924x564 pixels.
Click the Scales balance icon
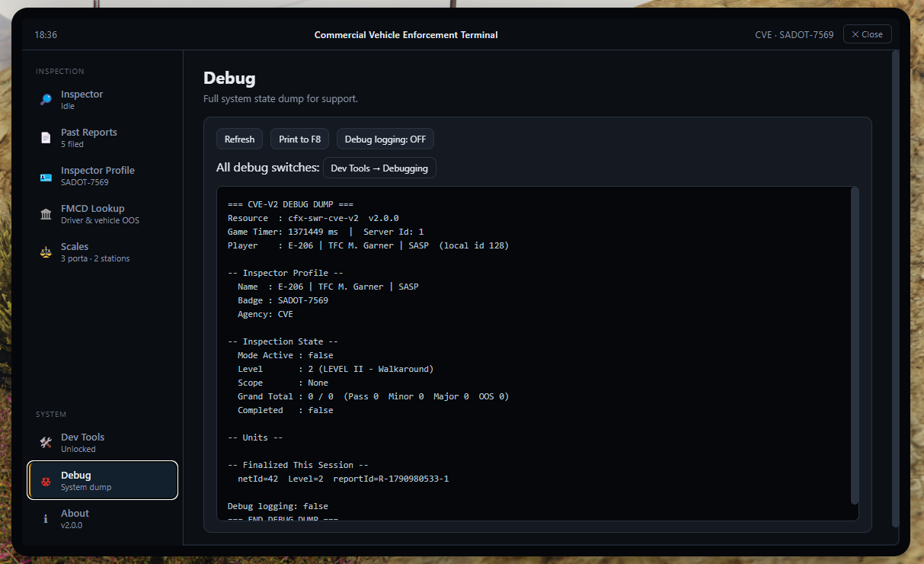coord(46,252)
